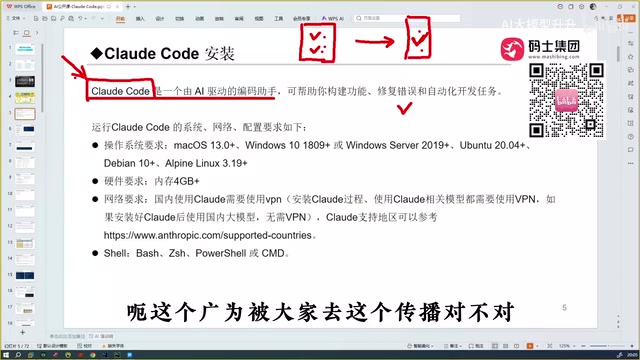This screenshot has height=360, width=640.
Task: Select the 视图 (View) ribbon tab
Action: (259, 19)
